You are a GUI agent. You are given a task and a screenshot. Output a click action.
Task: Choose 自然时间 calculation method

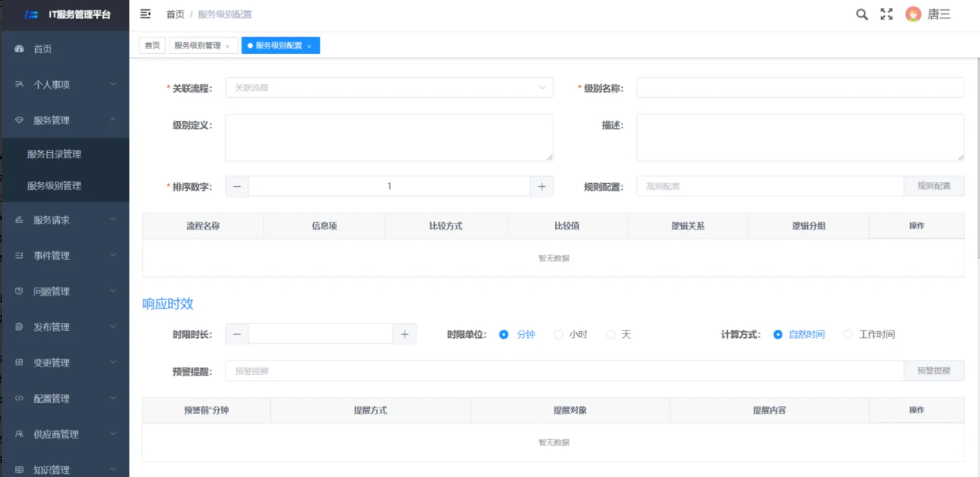(x=778, y=335)
